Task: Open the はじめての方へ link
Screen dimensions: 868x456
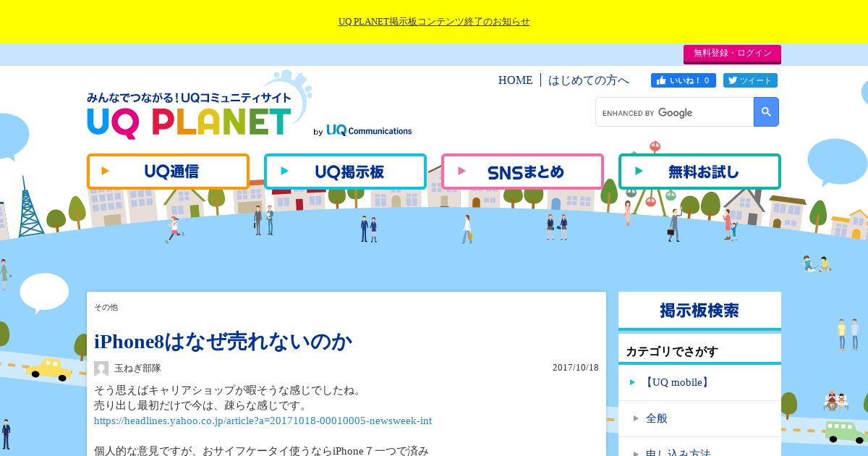Action: (x=589, y=80)
